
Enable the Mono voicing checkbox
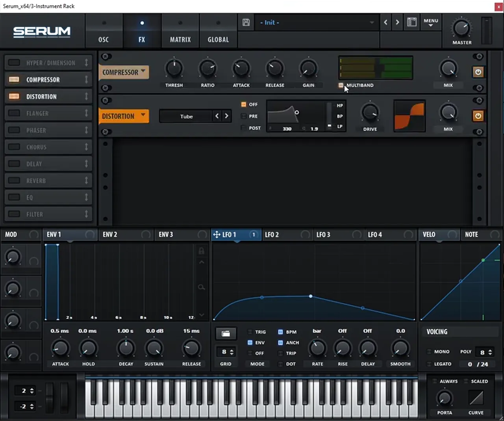[x=429, y=352]
